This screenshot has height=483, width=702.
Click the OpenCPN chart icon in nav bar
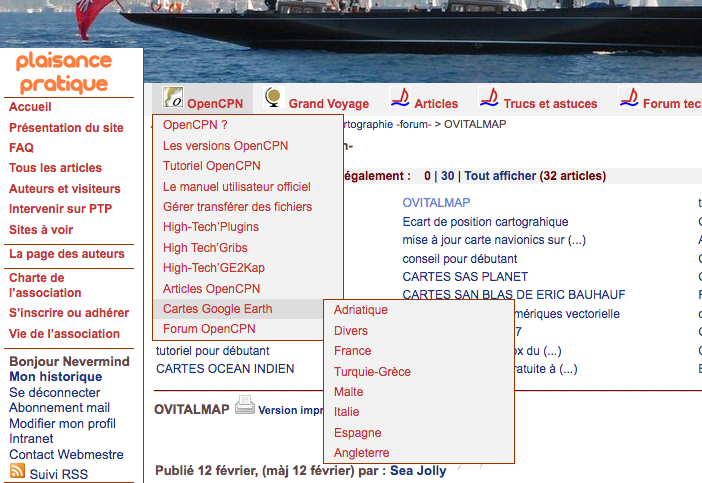pyautogui.click(x=173, y=97)
